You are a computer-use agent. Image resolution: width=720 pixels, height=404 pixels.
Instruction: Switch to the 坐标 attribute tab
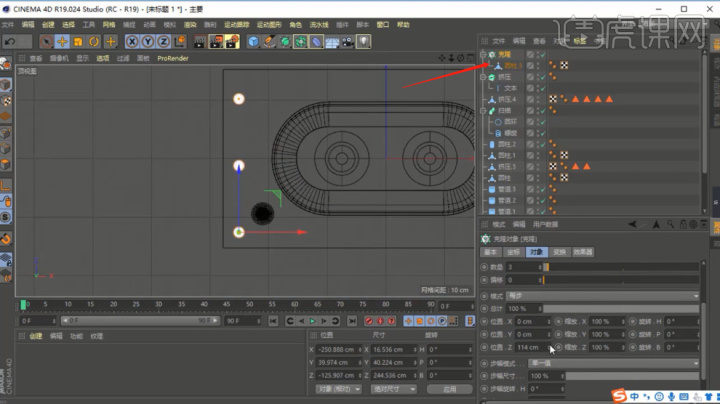513,252
